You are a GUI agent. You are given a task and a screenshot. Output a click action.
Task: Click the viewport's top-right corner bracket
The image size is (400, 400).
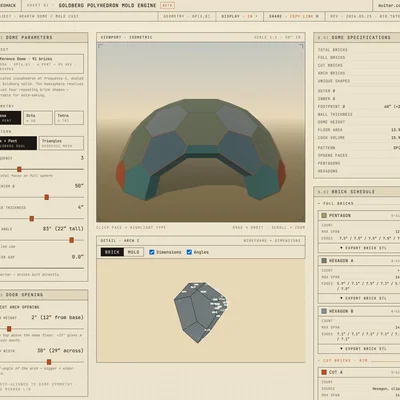click(301, 47)
